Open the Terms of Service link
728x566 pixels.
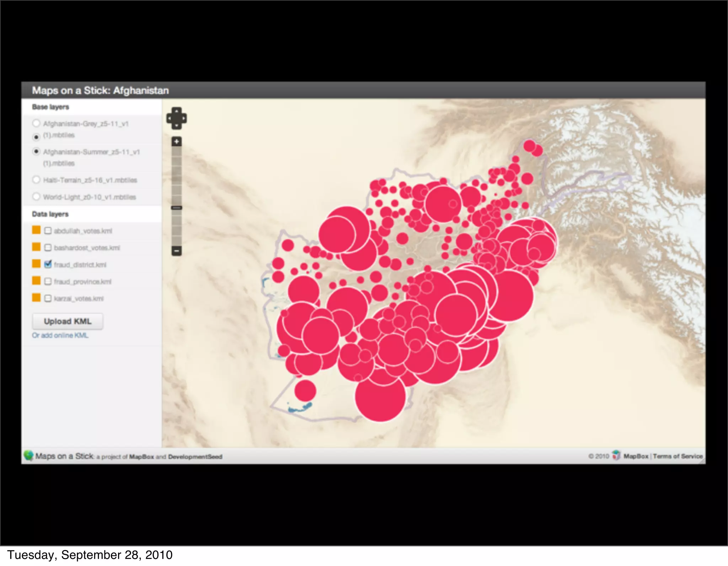[x=678, y=456]
